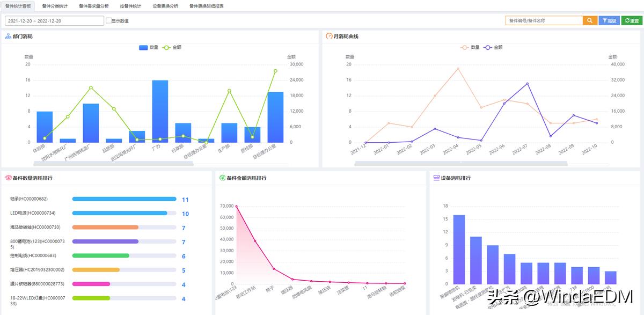Focus the 备件编号/备件名称 search field
644x315 pixels.
click(544, 21)
